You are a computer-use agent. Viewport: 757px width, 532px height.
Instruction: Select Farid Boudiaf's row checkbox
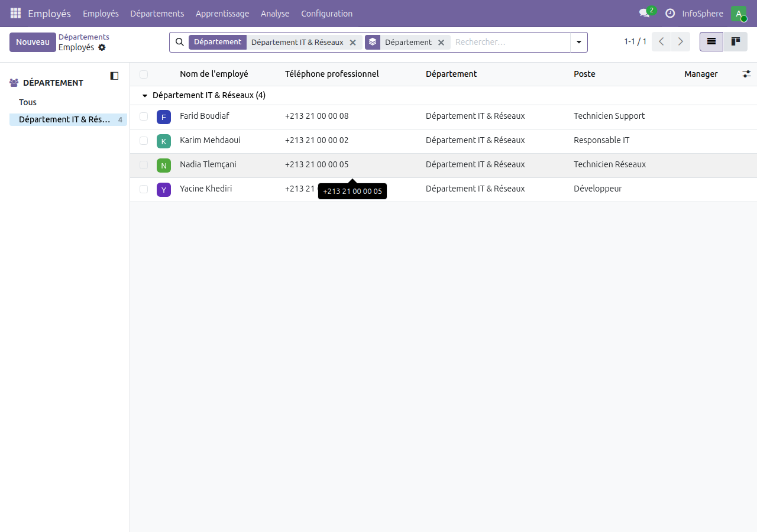click(144, 116)
